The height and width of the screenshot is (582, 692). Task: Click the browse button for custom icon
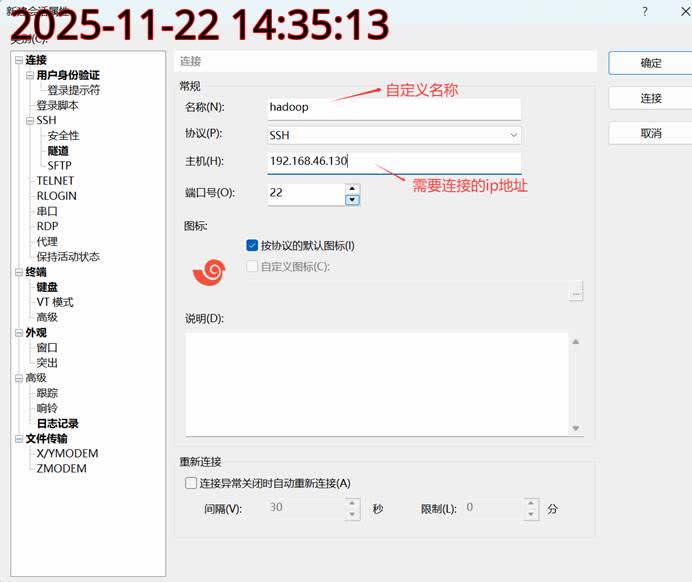[575, 293]
